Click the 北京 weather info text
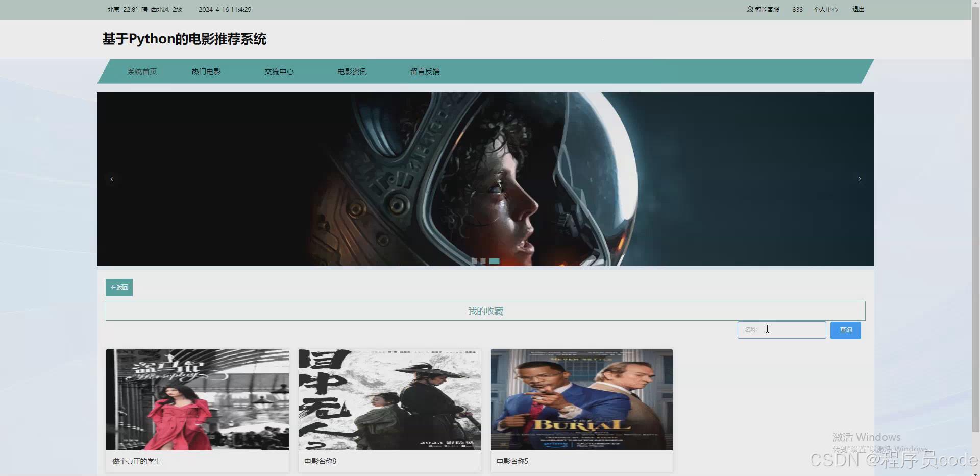Screen dimensions: 980x476 pyautogui.click(x=144, y=9)
